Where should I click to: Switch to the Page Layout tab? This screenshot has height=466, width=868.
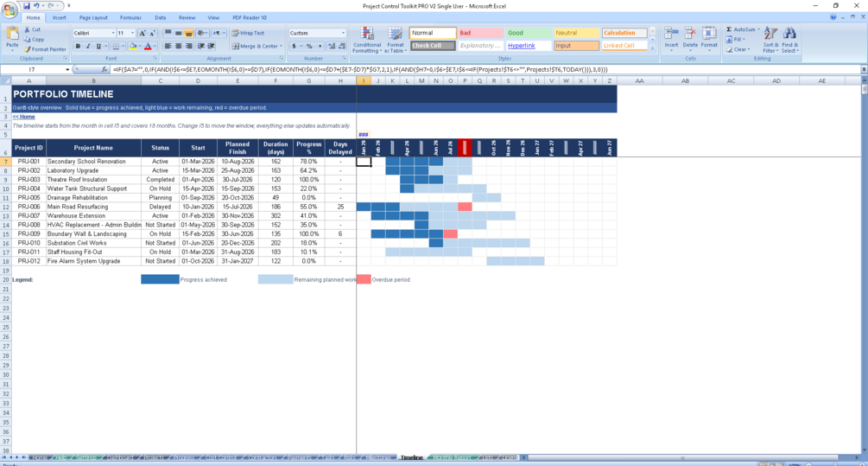[93, 18]
